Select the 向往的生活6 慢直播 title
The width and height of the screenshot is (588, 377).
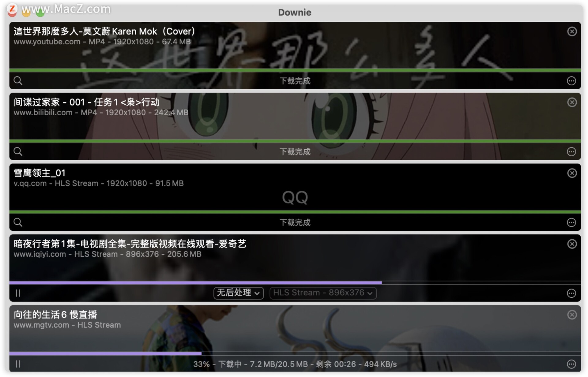coord(55,315)
